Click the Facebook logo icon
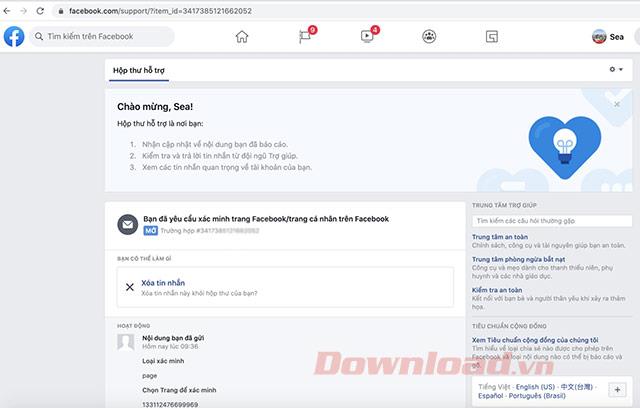 [14, 36]
